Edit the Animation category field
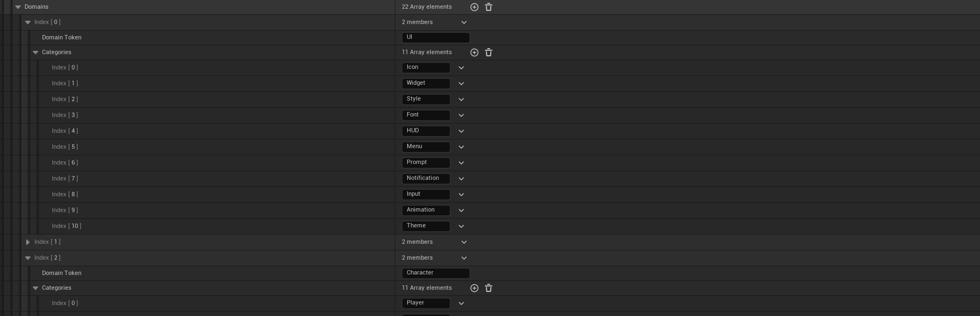The width and height of the screenshot is (980, 316). point(426,210)
